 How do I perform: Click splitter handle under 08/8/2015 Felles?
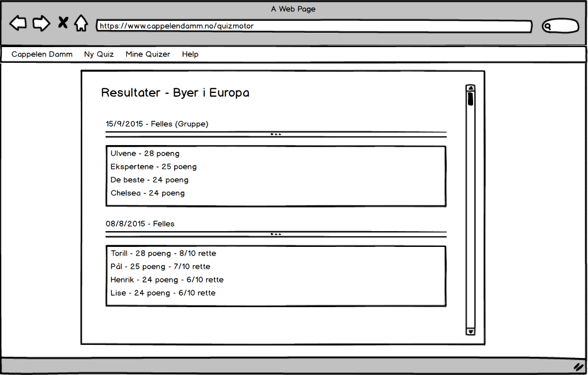click(x=276, y=234)
